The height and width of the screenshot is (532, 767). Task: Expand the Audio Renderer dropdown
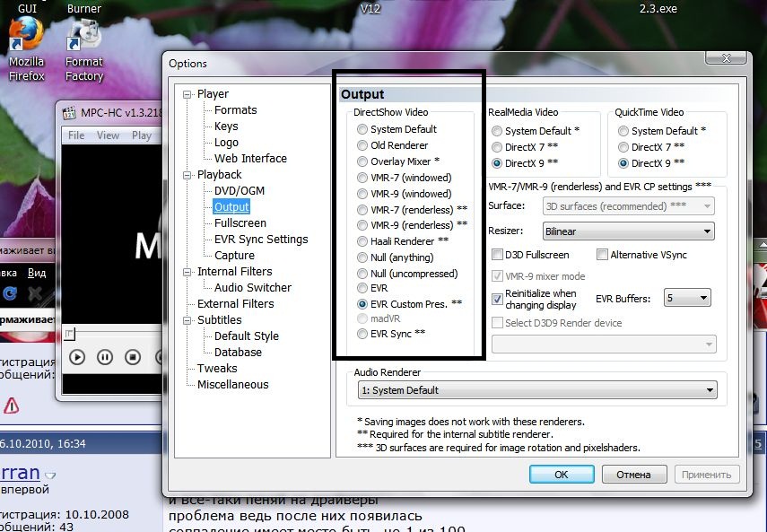click(536, 390)
